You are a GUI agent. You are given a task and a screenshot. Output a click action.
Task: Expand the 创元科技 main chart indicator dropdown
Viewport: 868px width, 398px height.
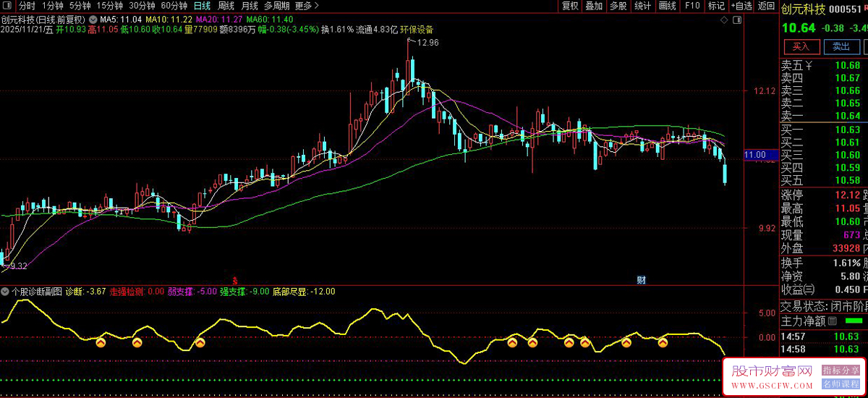coord(92,20)
